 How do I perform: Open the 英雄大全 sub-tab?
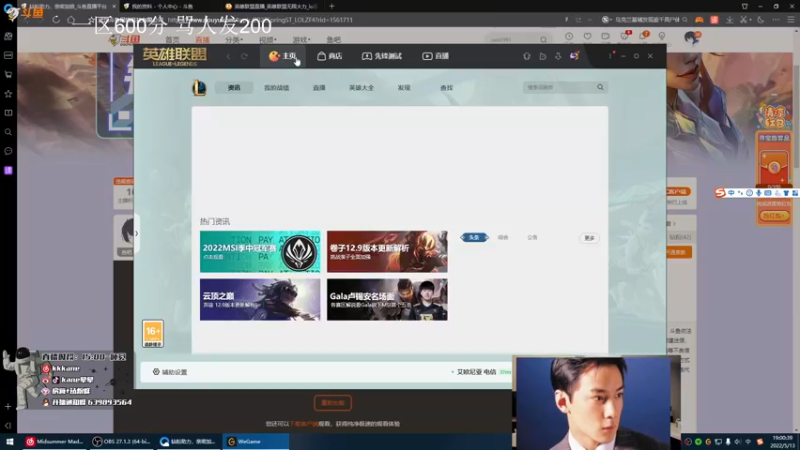361,88
